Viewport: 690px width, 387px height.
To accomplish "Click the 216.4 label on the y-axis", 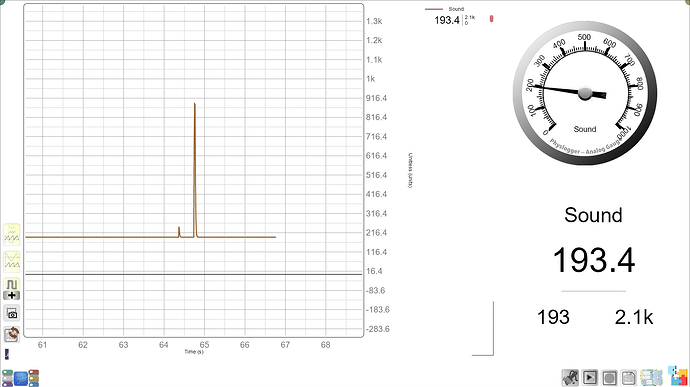I will (376, 233).
